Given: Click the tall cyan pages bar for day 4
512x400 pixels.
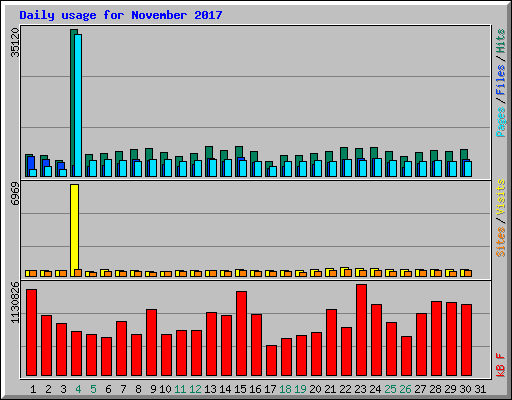Looking at the screenshot, I should coord(78,105).
